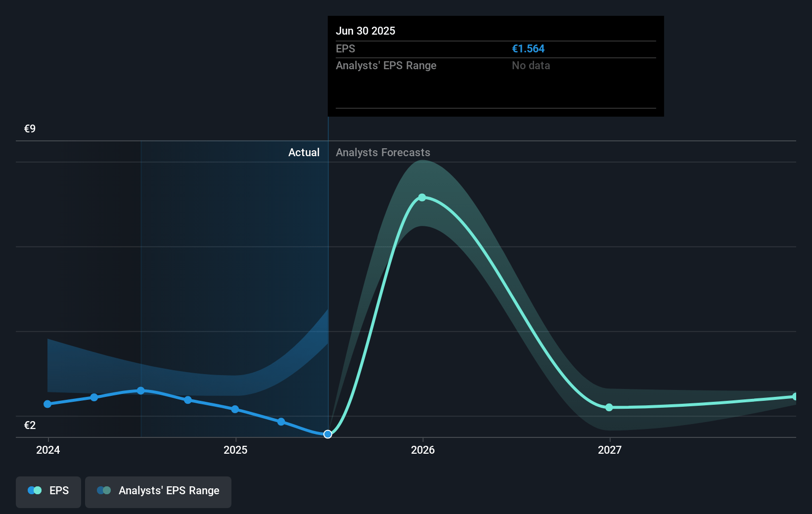Click the 2027 x-axis label
Image resolution: width=812 pixels, height=514 pixels.
(x=610, y=450)
